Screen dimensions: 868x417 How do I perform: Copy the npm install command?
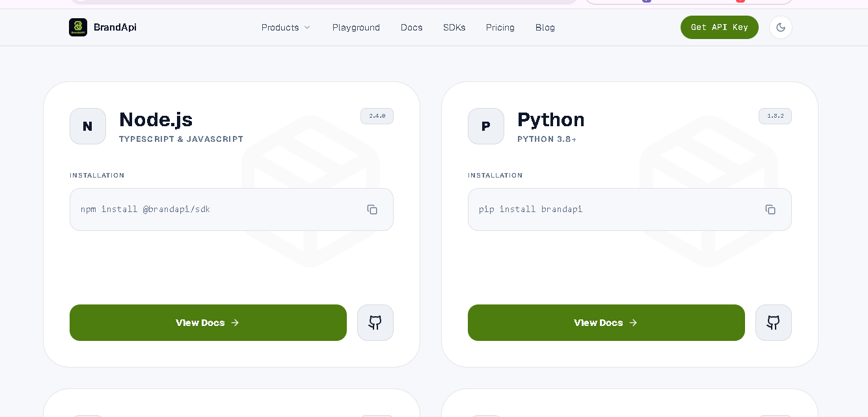(372, 209)
